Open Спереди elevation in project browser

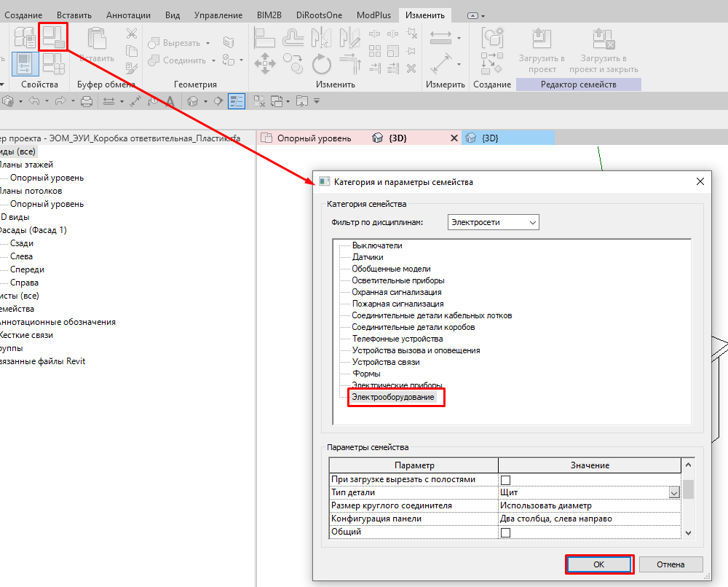(28, 269)
